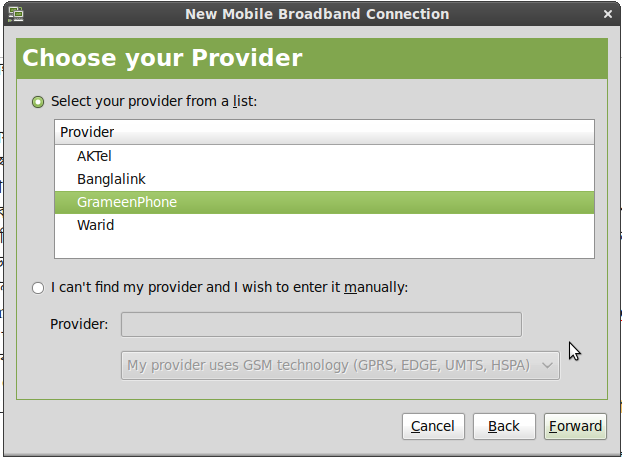Pick Warid from the provider list
The height and width of the screenshot is (457, 622).
click(95, 225)
